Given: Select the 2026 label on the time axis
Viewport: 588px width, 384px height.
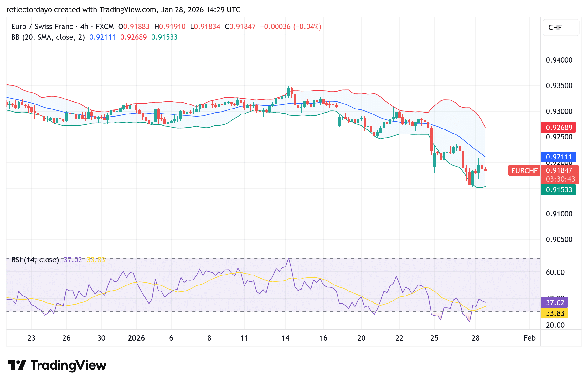Looking at the screenshot, I should pos(137,338).
